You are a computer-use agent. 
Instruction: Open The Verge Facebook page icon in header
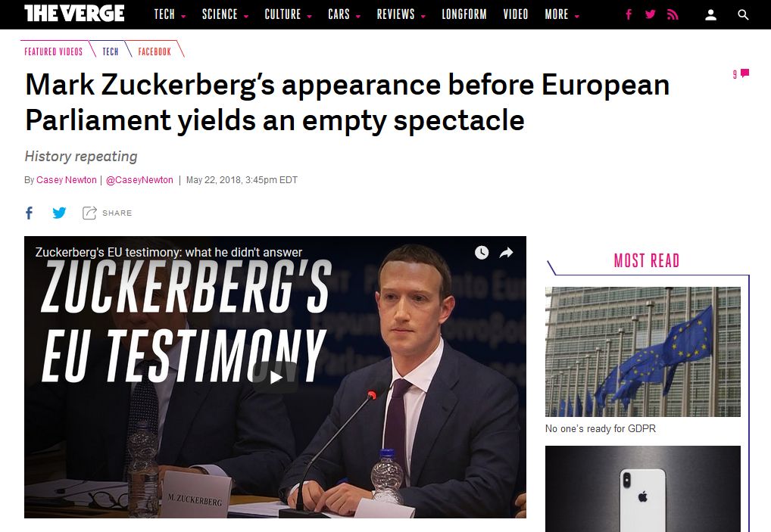[x=629, y=14]
